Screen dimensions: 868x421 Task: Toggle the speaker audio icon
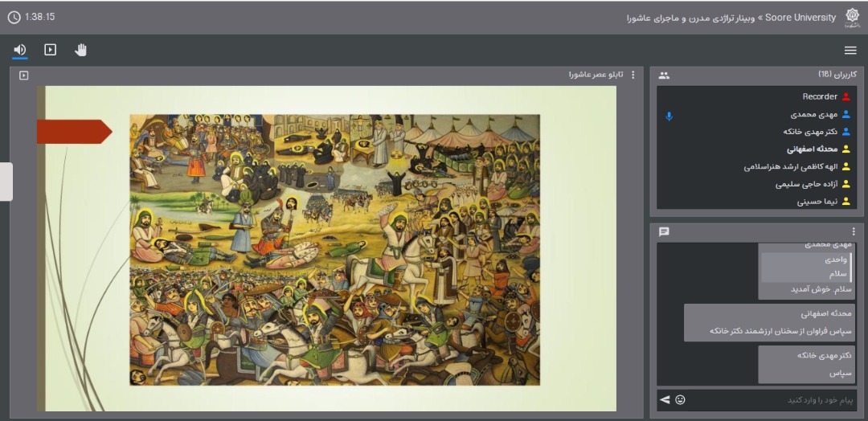pyautogui.click(x=20, y=50)
